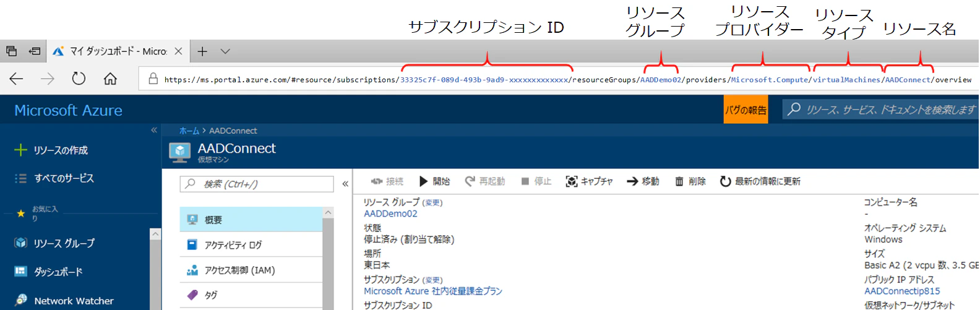Select タグ in resource menu
This screenshot has width=980, height=310.
coord(251,295)
